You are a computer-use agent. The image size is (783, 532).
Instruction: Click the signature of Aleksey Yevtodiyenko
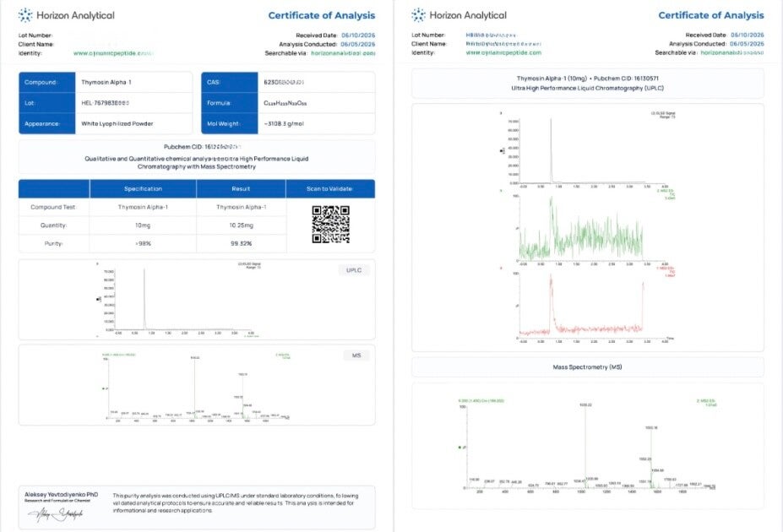pos(56,513)
